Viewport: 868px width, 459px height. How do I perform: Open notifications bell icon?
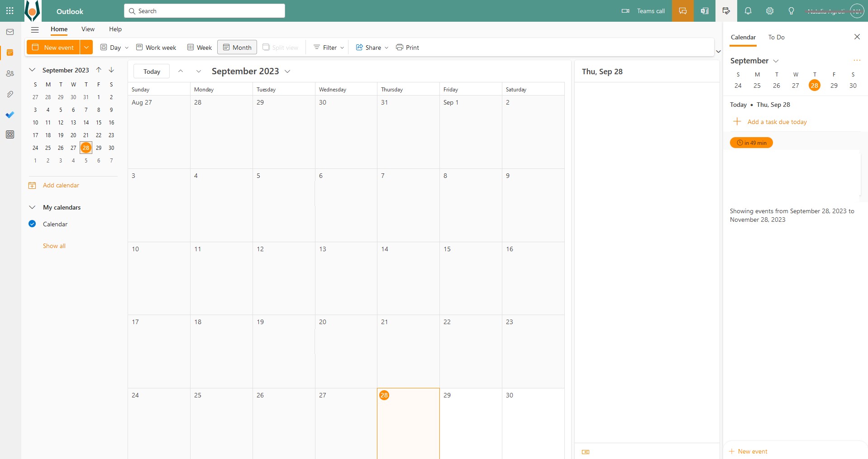click(x=748, y=11)
